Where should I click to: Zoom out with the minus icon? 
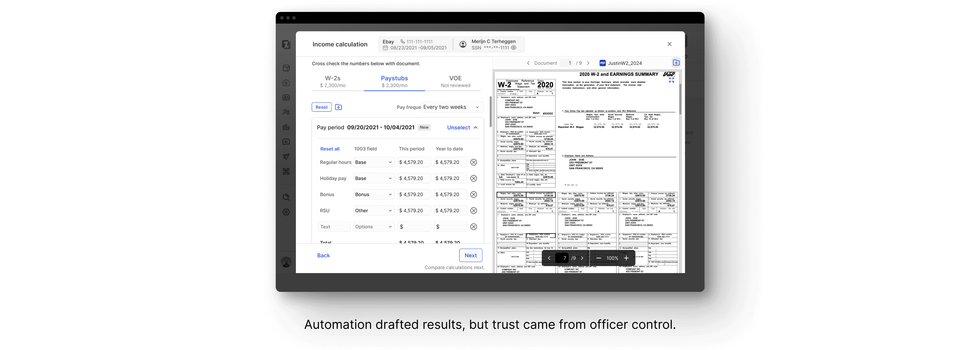[599, 258]
